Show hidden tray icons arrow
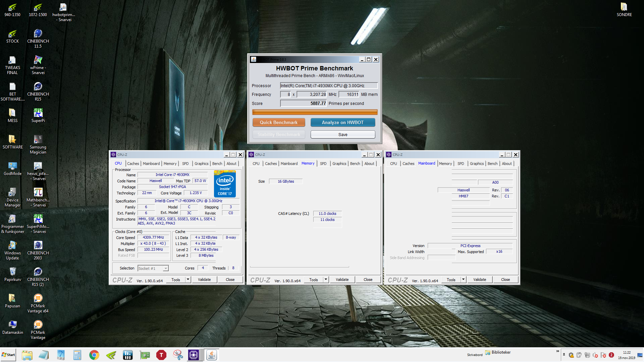 [x=564, y=355]
